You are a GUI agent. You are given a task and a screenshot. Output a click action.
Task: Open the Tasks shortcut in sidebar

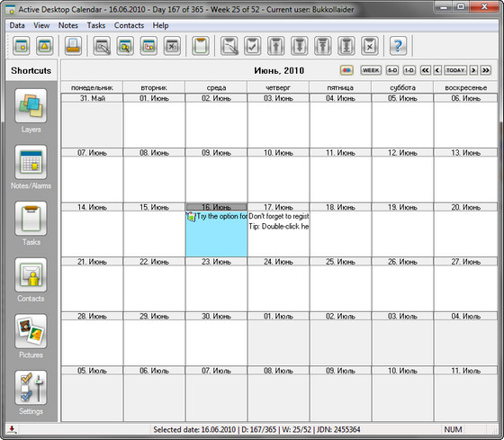coord(31,219)
